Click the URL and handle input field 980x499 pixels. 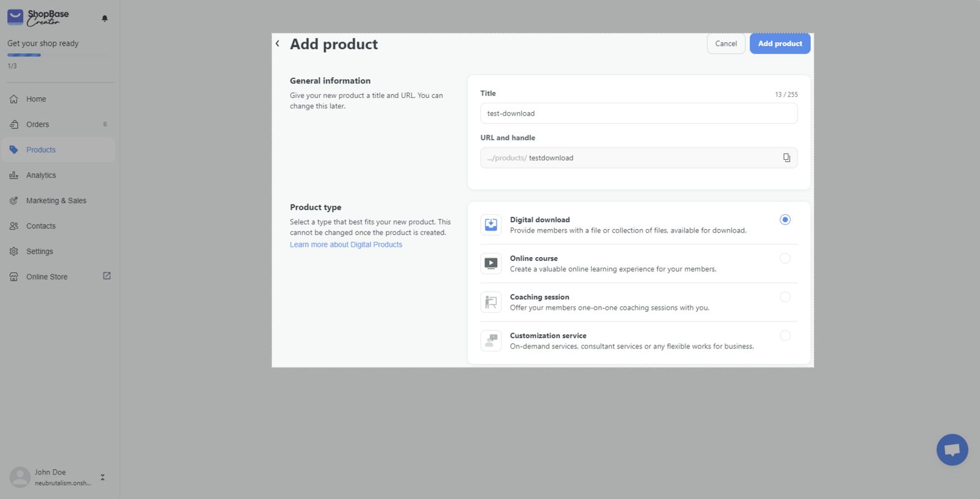(639, 158)
